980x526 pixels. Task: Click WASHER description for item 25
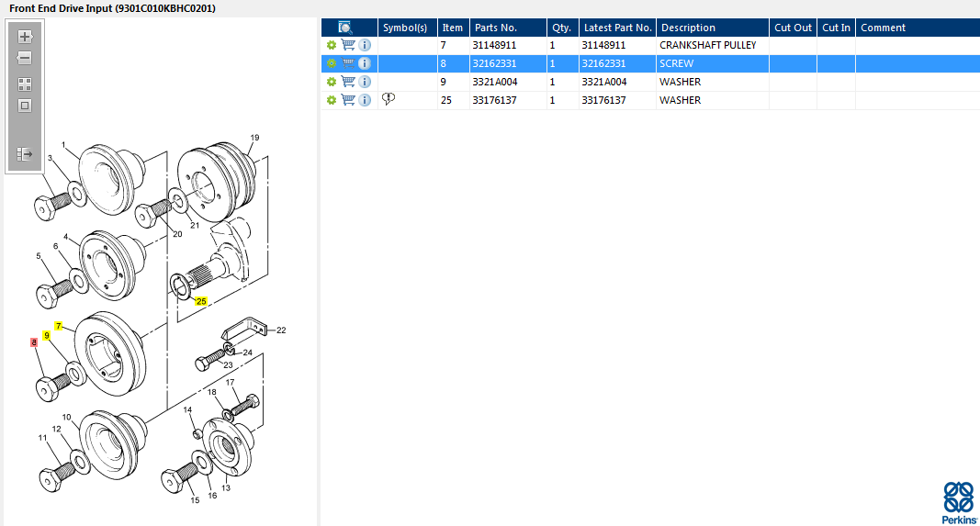pyautogui.click(x=680, y=100)
